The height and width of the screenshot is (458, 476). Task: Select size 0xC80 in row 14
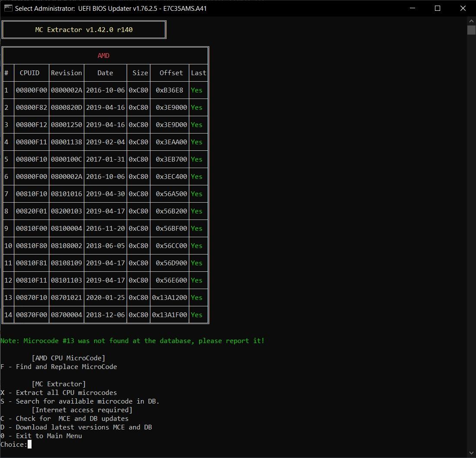(x=138, y=315)
